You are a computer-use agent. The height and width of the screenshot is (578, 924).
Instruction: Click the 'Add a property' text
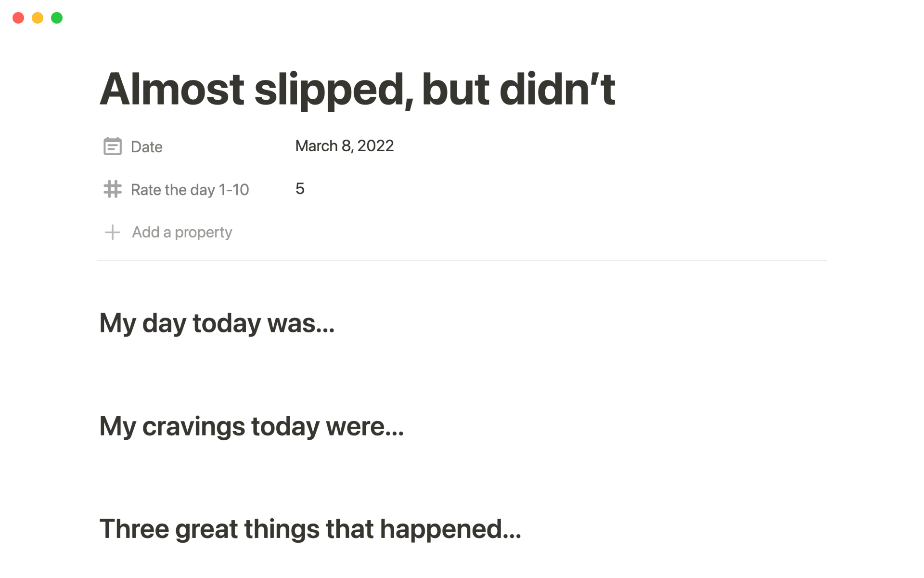[182, 232]
